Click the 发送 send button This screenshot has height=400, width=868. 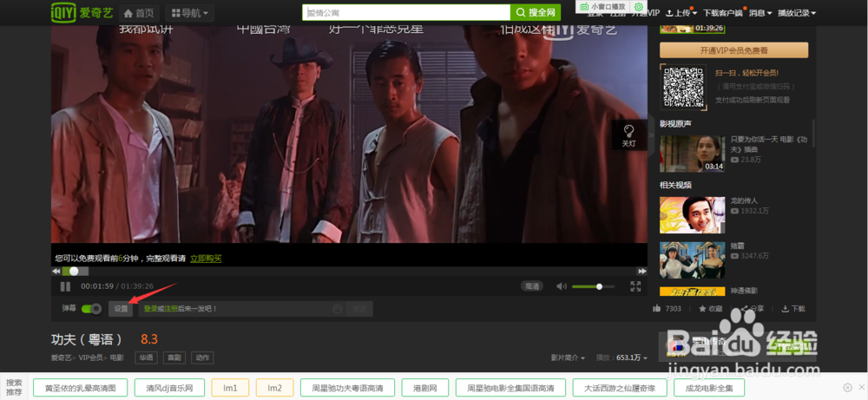(x=359, y=309)
